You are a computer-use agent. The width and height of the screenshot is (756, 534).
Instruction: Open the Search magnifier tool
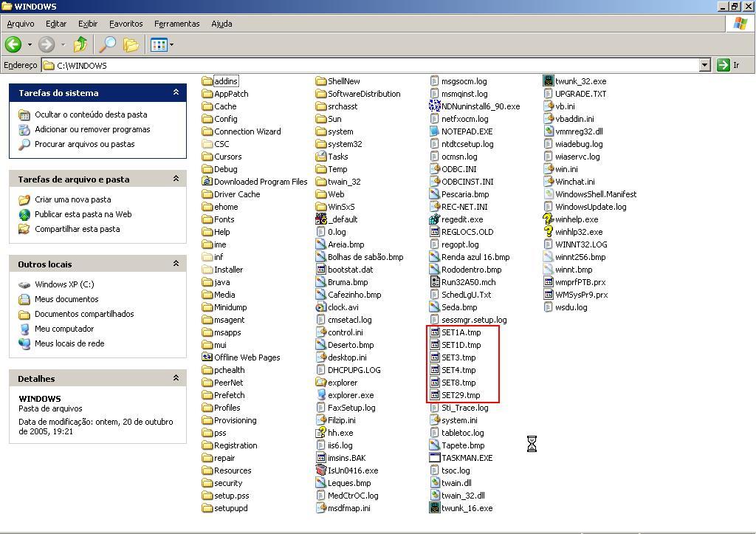[x=107, y=45]
